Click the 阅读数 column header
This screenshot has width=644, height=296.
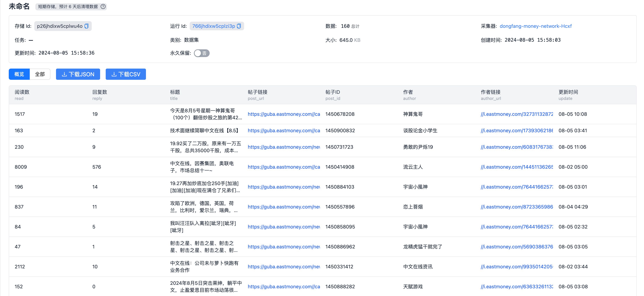(x=22, y=92)
